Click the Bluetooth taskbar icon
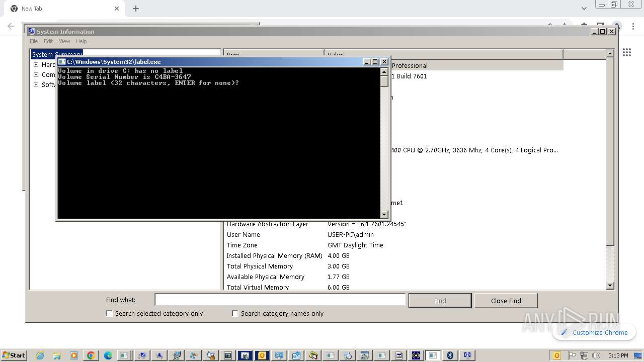644x362 pixels. 450,355
